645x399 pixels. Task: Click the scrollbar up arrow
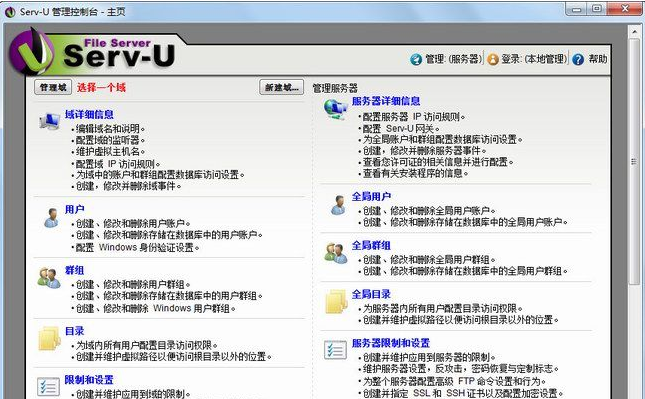click(634, 32)
